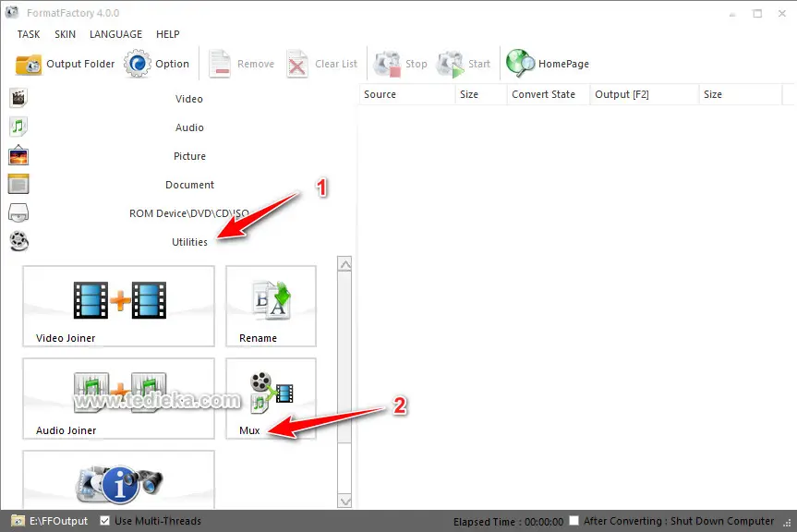Open the TASK menu

(x=29, y=34)
